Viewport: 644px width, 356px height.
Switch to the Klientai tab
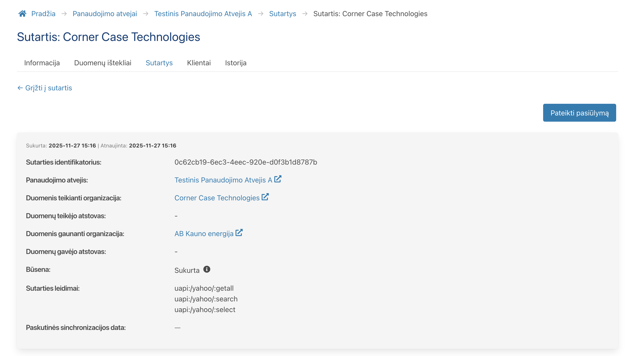coord(199,63)
